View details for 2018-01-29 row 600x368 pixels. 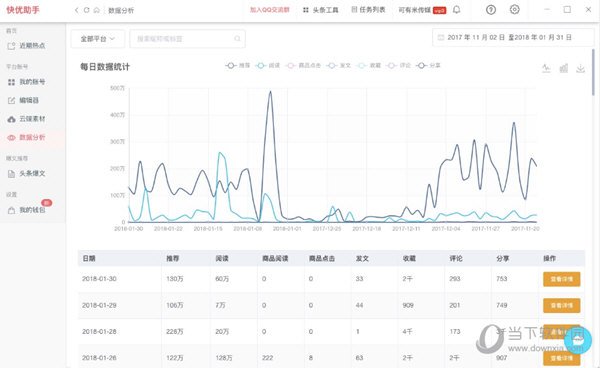(x=561, y=306)
